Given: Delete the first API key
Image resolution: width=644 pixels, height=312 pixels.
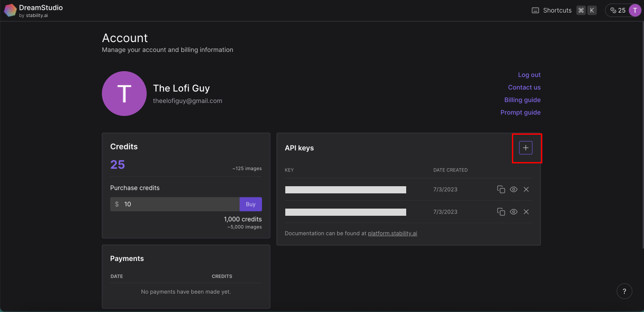Looking at the screenshot, I should click(526, 189).
